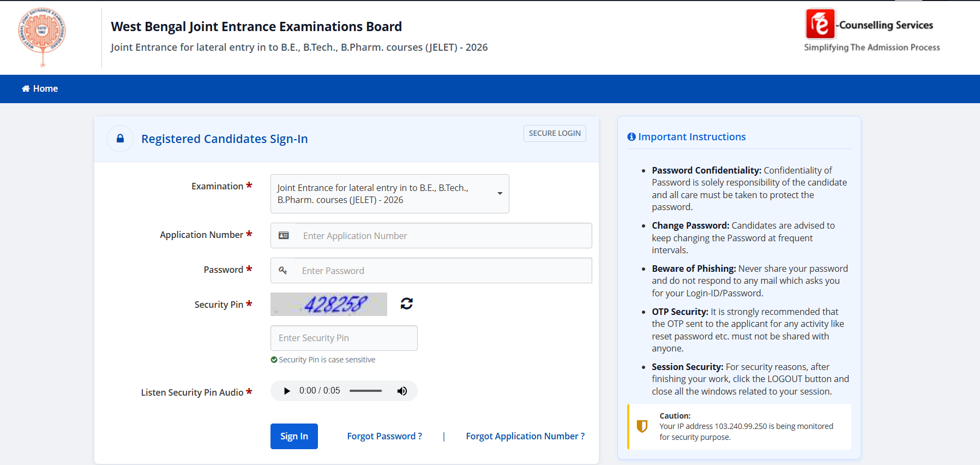The height and width of the screenshot is (465, 980).
Task: Click the shield icon in Caution box
Action: coord(642,426)
